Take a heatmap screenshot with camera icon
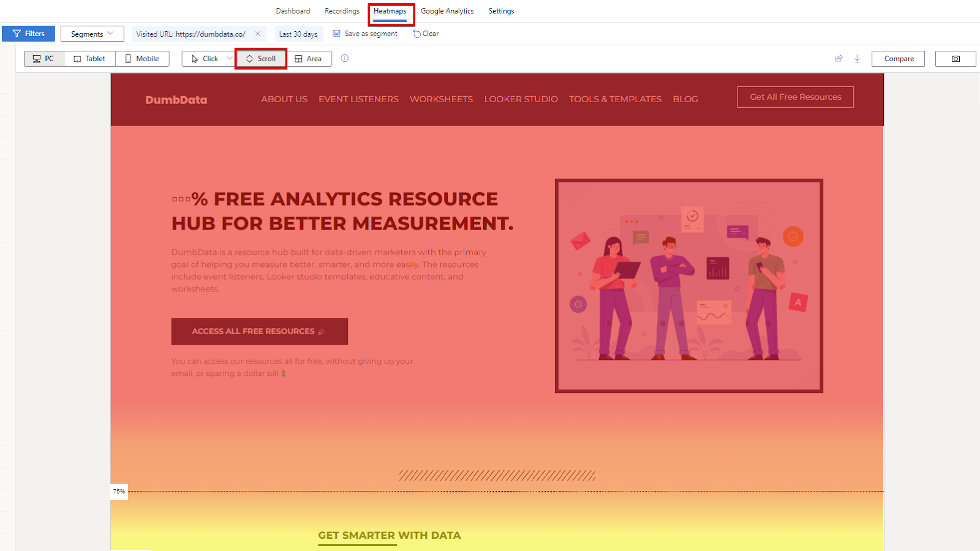 956,59
